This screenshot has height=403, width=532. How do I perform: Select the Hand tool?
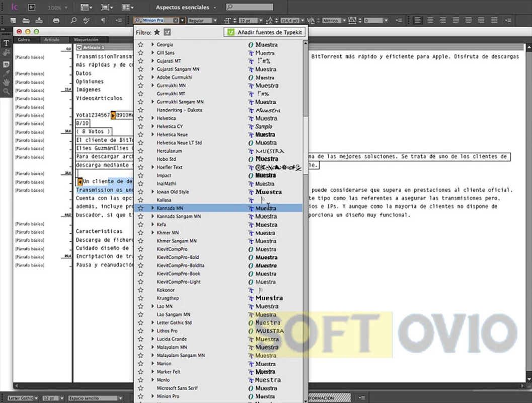click(6, 82)
